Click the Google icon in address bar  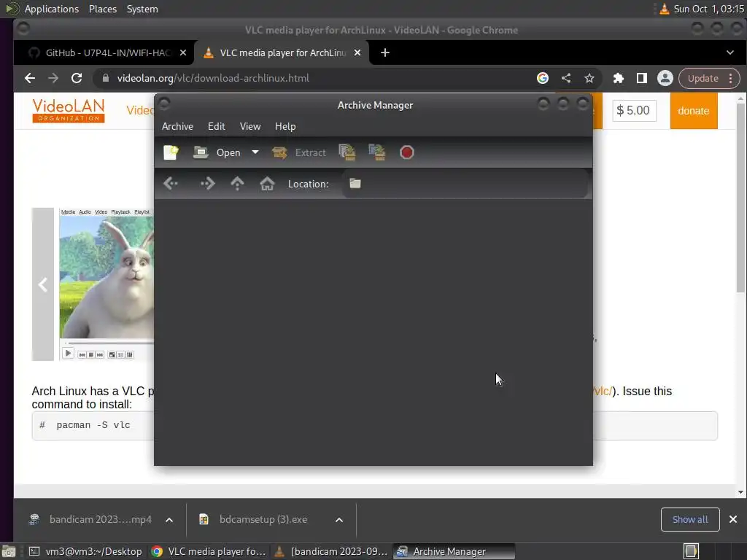coord(543,78)
